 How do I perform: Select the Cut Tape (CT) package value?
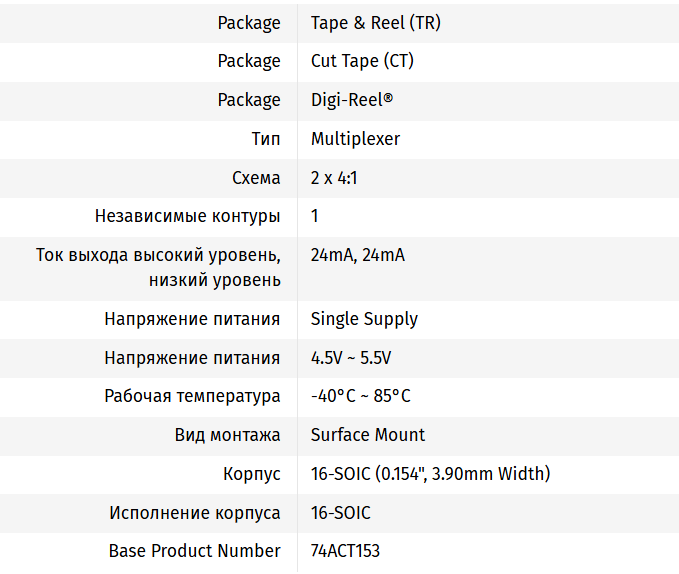pyautogui.click(x=362, y=61)
